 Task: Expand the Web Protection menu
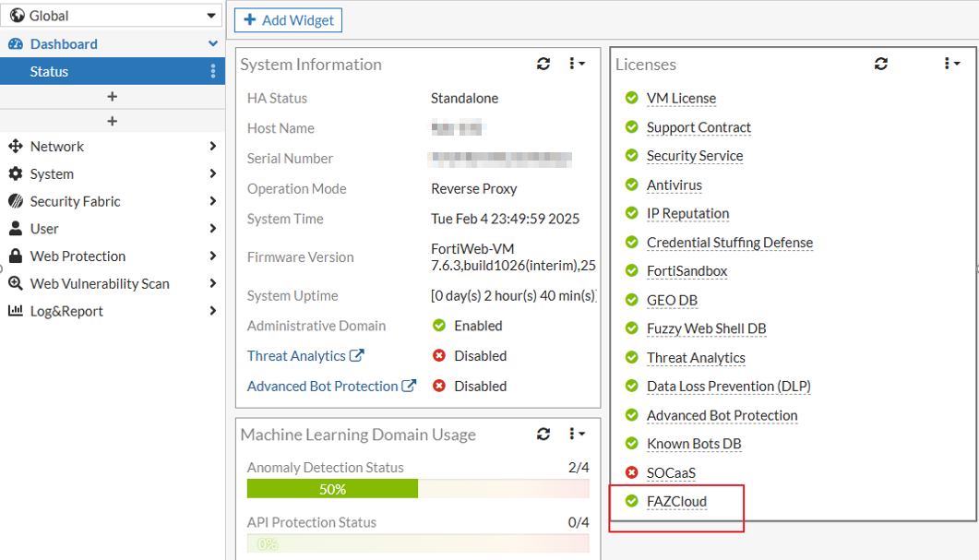[113, 256]
